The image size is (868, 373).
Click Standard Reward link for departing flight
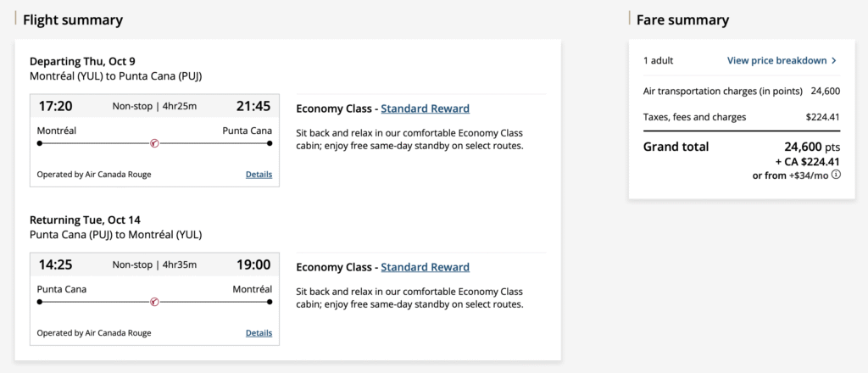425,109
